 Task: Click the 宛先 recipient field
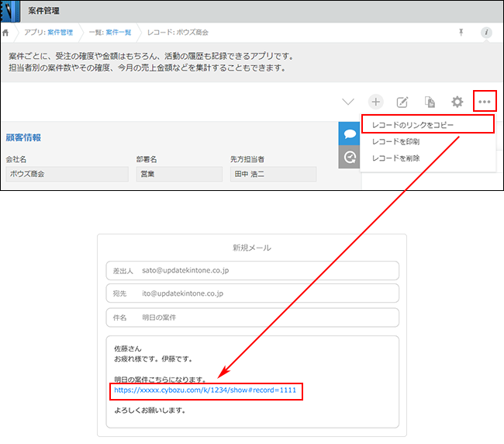253,293
